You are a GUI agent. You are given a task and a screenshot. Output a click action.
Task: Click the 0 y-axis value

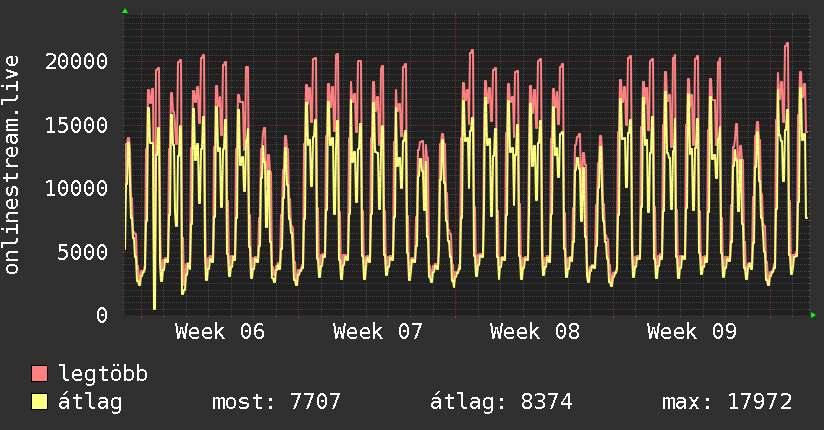click(102, 315)
